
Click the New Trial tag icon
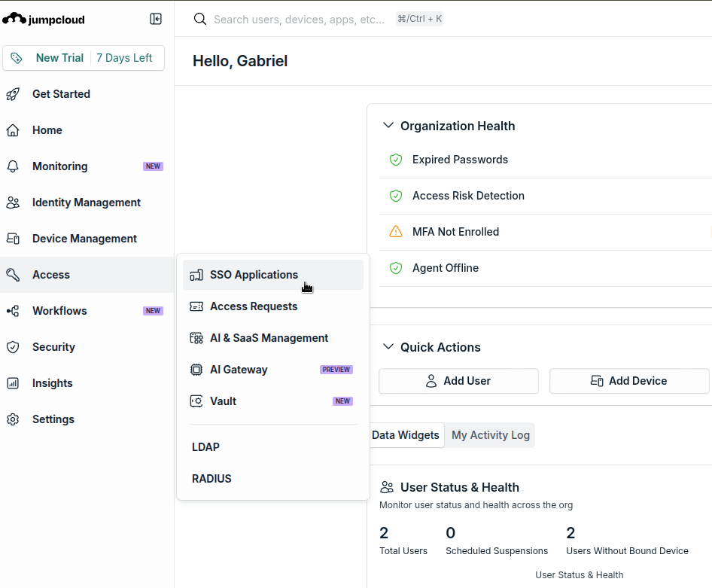coord(17,58)
